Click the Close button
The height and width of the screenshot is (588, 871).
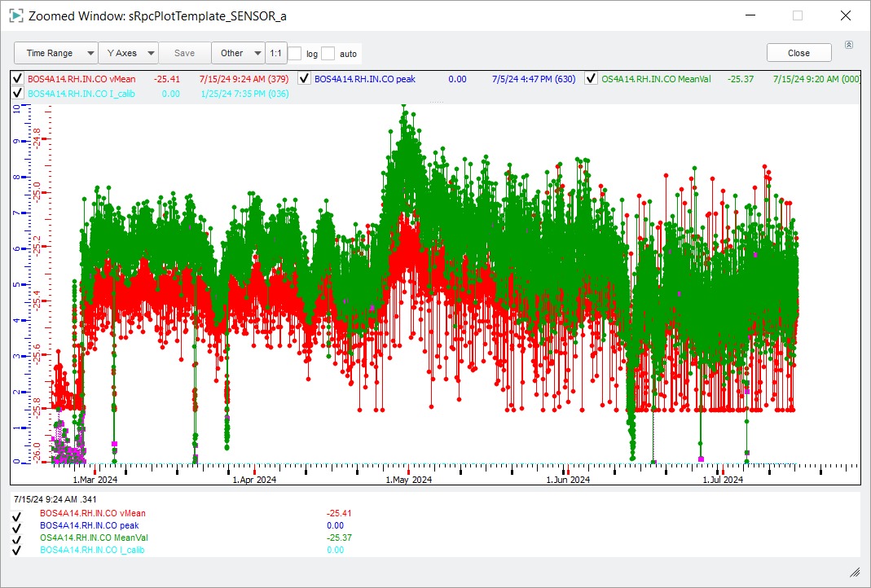tap(798, 53)
